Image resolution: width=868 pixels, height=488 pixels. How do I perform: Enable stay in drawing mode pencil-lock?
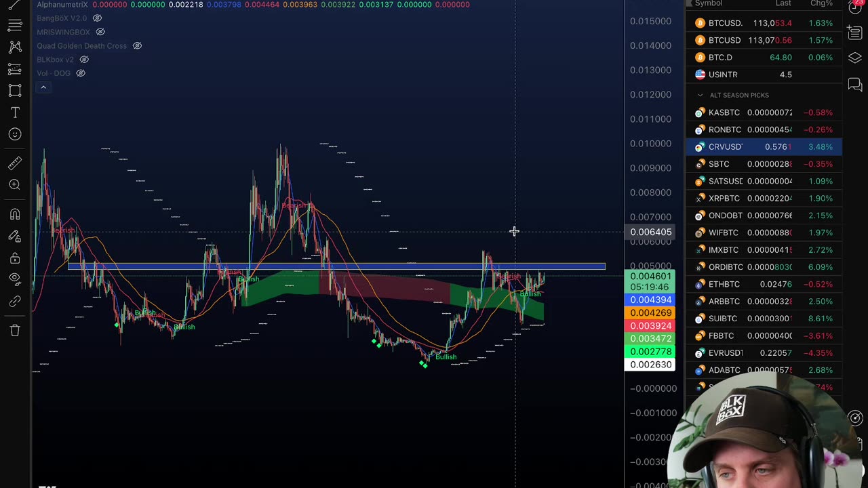click(x=15, y=236)
